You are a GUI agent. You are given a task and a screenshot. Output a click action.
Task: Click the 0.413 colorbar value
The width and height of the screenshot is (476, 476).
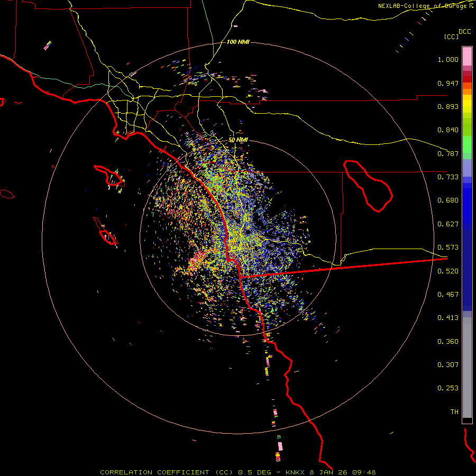pos(448,318)
